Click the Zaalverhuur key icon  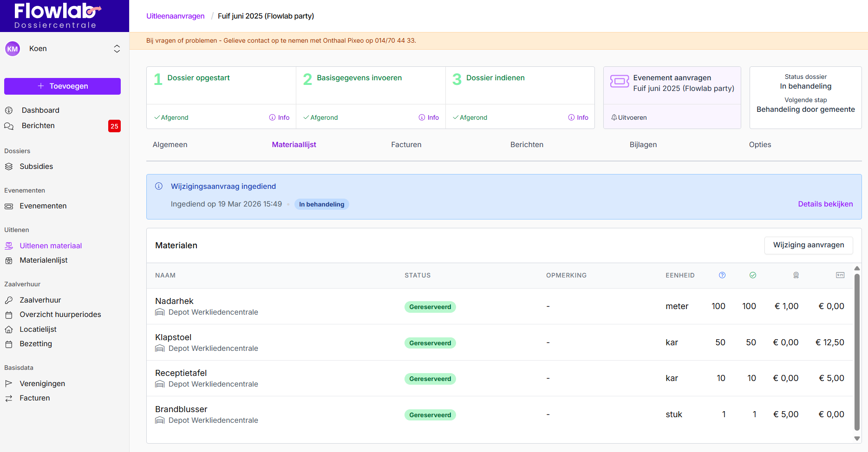tap(9, 300)
